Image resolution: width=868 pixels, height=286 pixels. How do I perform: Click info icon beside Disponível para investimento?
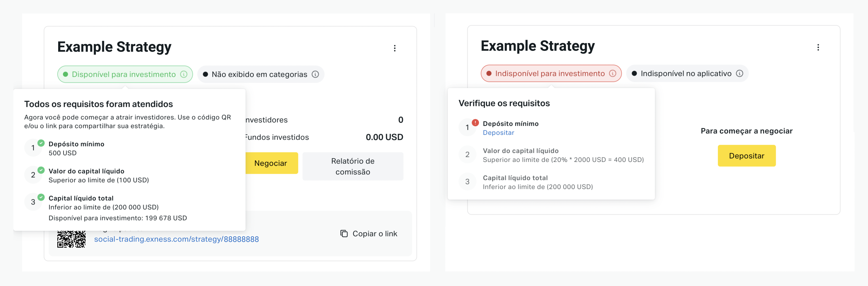(184, 74)
